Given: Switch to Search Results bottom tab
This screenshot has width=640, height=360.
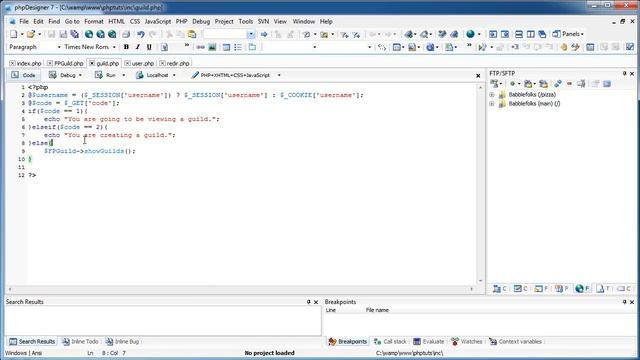Looking at the screenshot, I should click(x=32, y=342).
